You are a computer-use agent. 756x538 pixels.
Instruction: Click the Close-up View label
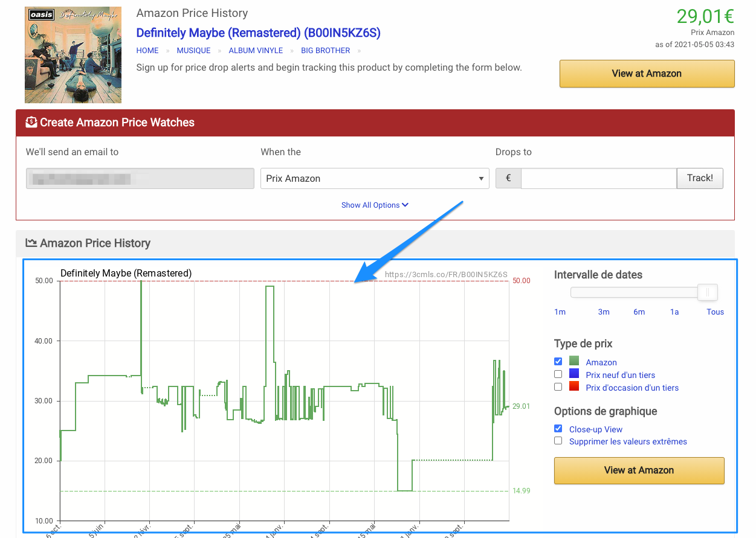[x=596, y=430]
